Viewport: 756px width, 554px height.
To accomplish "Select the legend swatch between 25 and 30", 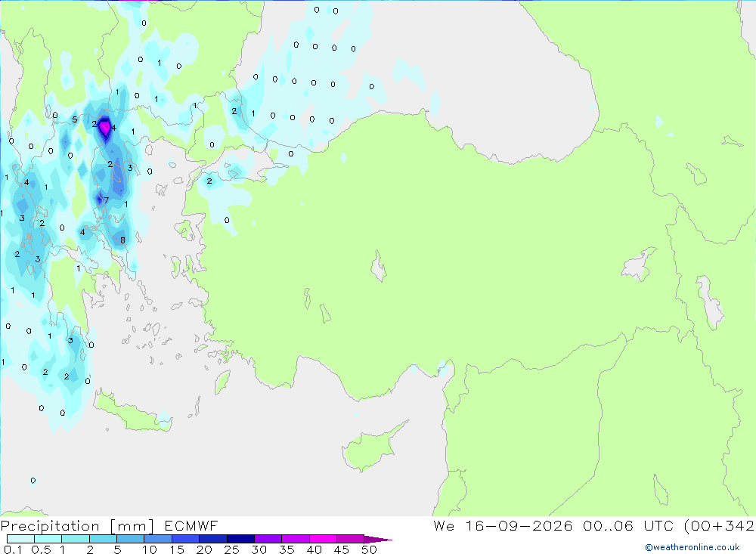I will (240, 539).
